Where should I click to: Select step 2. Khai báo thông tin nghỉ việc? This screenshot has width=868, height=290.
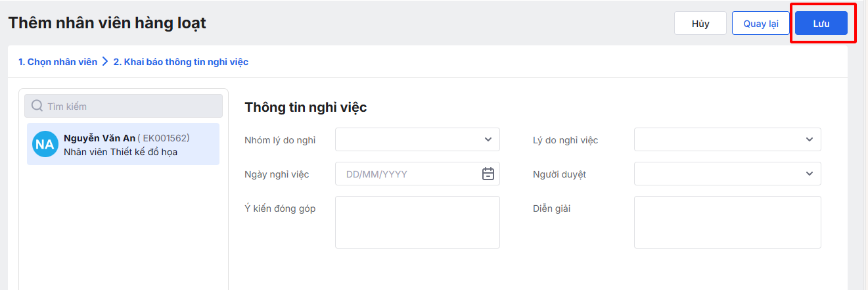[181, 62]
